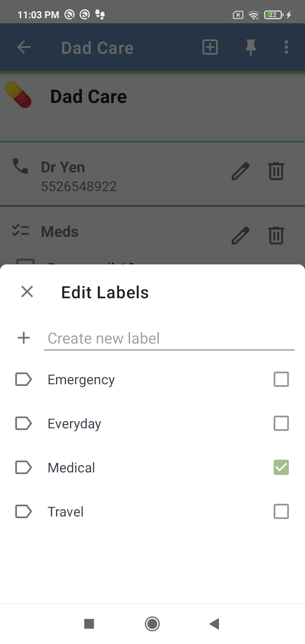The width and height of the screenshot is (305, 644).
Task: Delete the Meds checklist
Action: 276,235
